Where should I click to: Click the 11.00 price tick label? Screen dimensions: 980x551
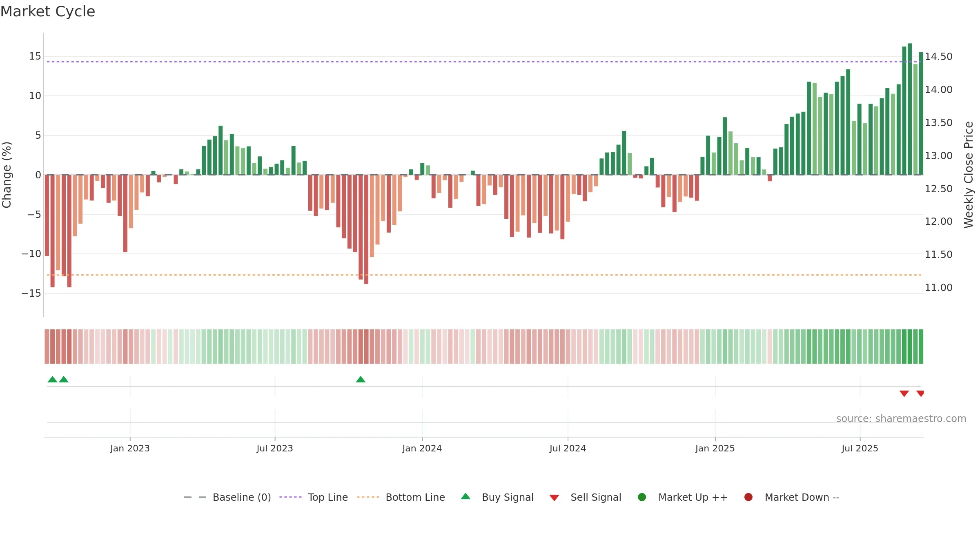(939, 288)
